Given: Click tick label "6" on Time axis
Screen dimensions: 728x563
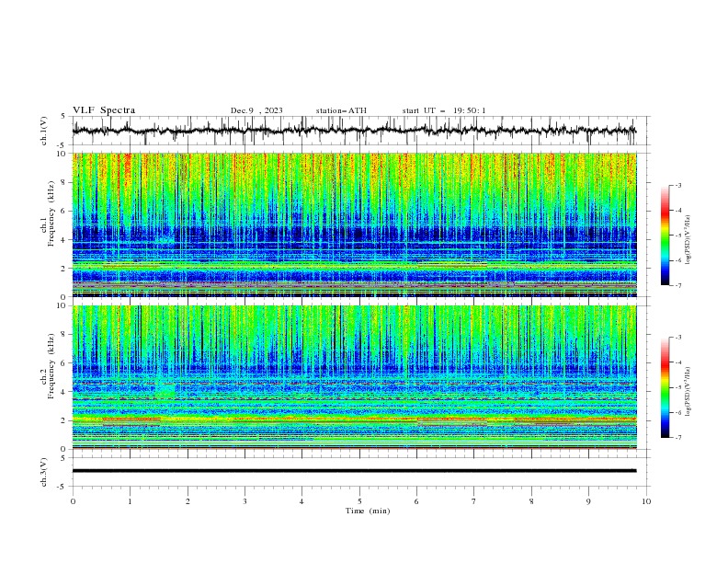Looking at the screenshot, I should pyautogui.click(x=416, y=501).
